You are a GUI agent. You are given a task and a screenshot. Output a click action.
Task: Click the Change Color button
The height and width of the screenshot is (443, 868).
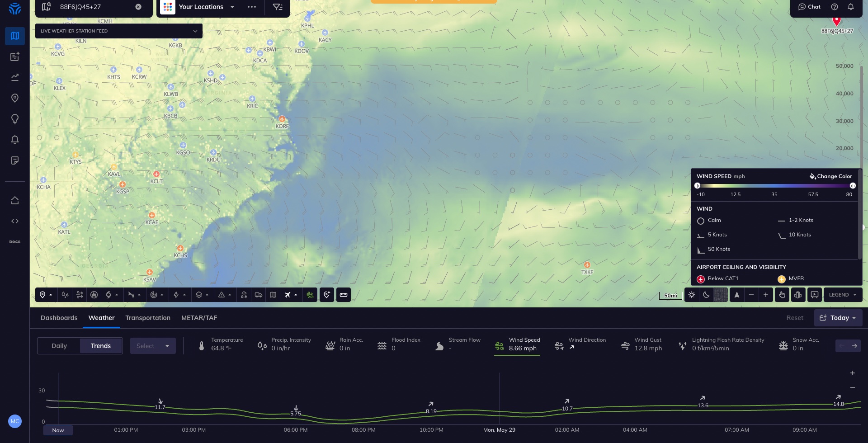tap(830, 176)
